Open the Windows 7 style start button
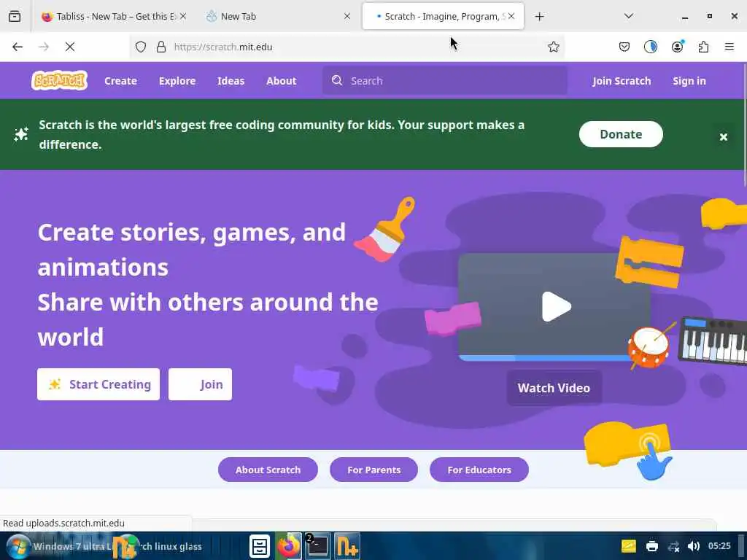This screenshot has height=560, width=747. [x=18, y=547]
